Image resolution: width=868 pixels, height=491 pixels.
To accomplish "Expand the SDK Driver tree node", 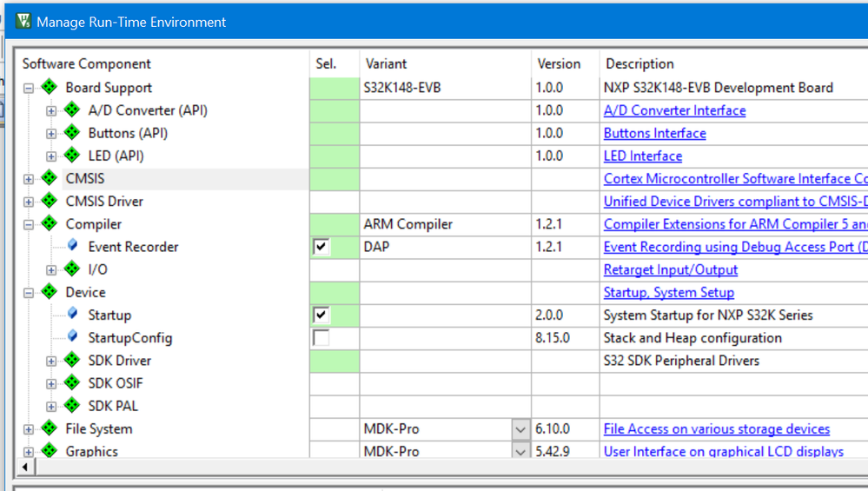I will pyautogui.click(x=51, y=361).
